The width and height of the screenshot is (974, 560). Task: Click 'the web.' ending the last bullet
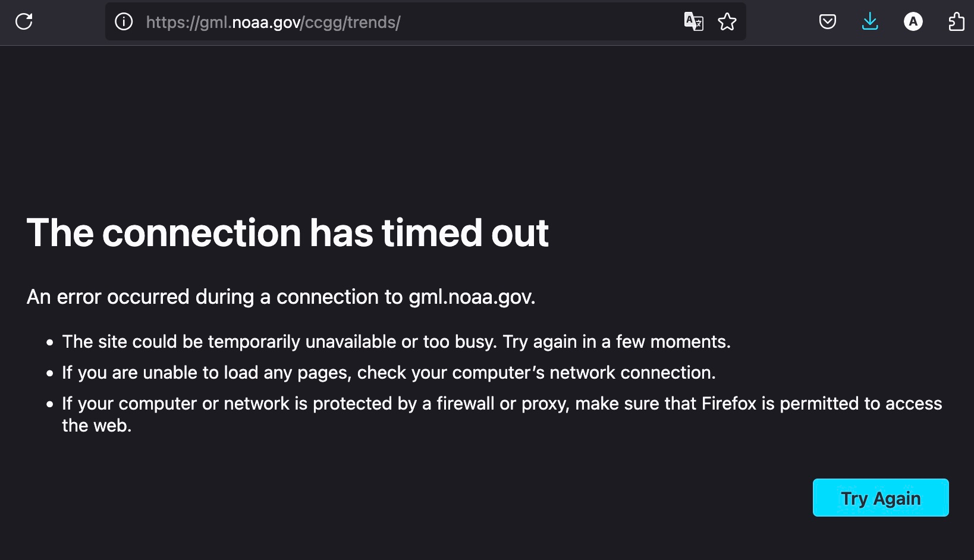[x=96, y=426]
